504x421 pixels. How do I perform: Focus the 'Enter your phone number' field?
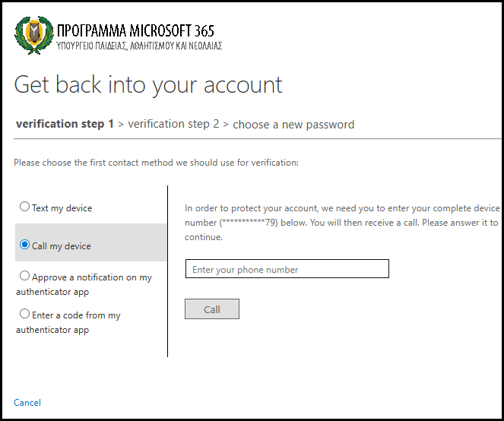287,269
